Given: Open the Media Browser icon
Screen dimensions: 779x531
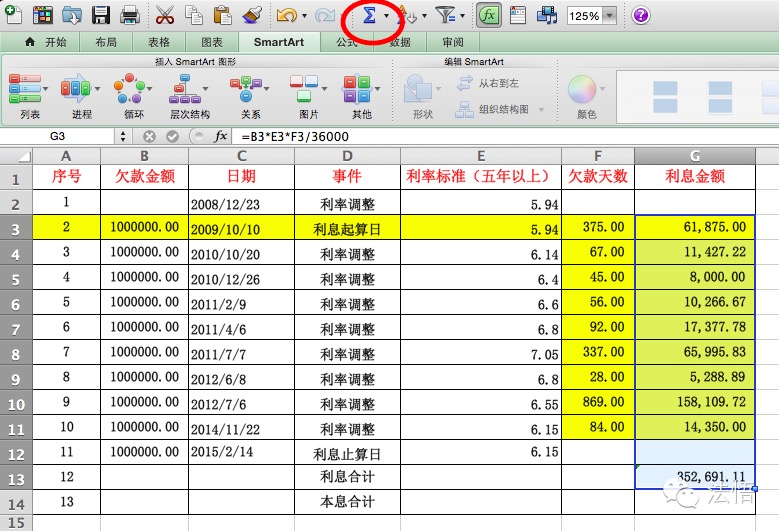Looking at the screenshot, I should tap(547, 15).
